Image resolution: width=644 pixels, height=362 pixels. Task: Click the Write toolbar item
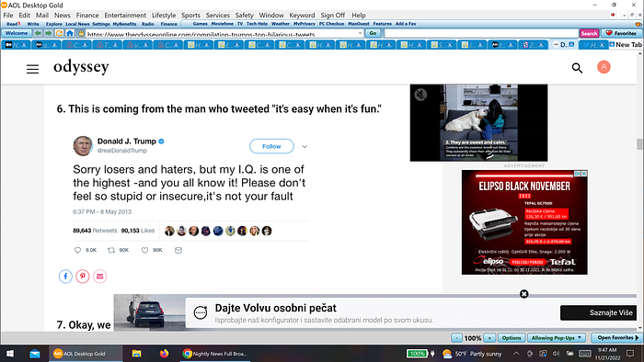tap(33, 24)
